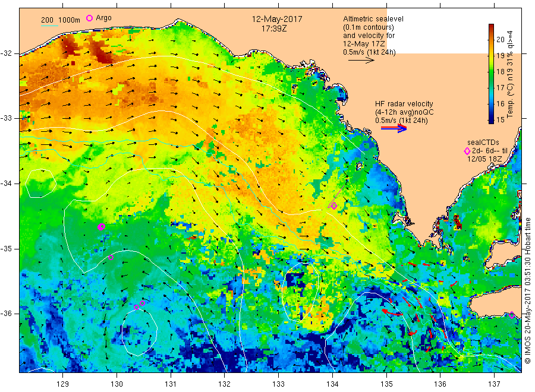Click the 133 longitude axis label
Viewport: 535px width, 392px height.
coord(278,384)
